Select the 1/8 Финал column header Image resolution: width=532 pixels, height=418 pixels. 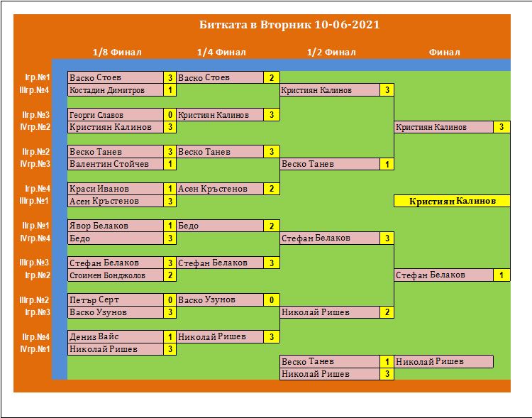pyautogui.click(x=118, y=52)
